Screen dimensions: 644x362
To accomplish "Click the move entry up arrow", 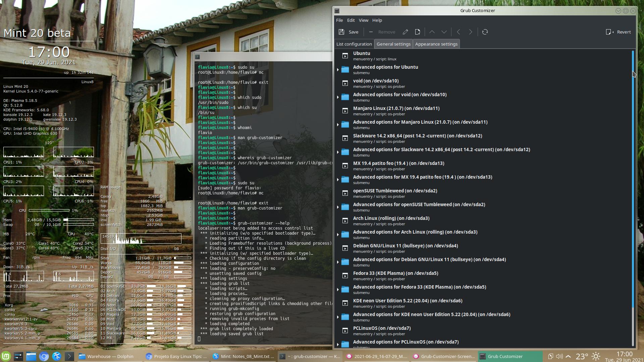I will pos(432,32).
